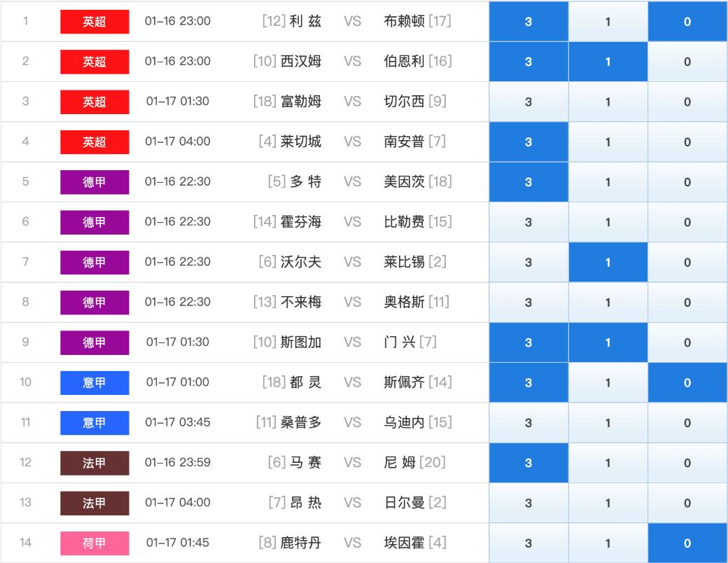This screenshot has height=563, width=728.
Task: Select win (3) for 鹿特丹 vs 埃因霍
Action: coord(528,543)
